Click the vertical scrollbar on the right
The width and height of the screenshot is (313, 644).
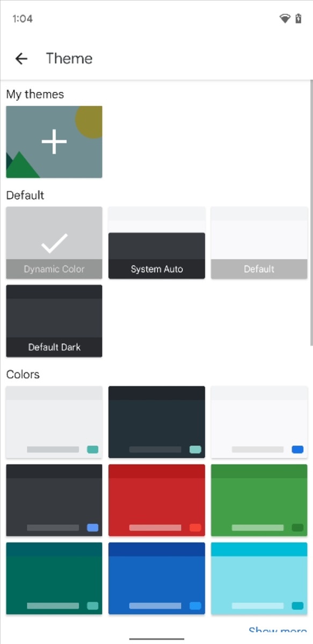coord(311,213)
